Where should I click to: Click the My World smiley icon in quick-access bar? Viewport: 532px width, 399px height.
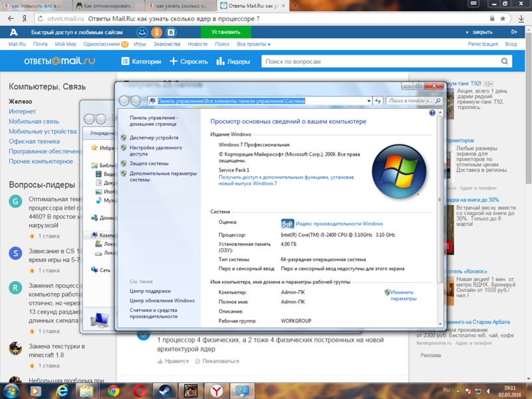click(142, 32)
